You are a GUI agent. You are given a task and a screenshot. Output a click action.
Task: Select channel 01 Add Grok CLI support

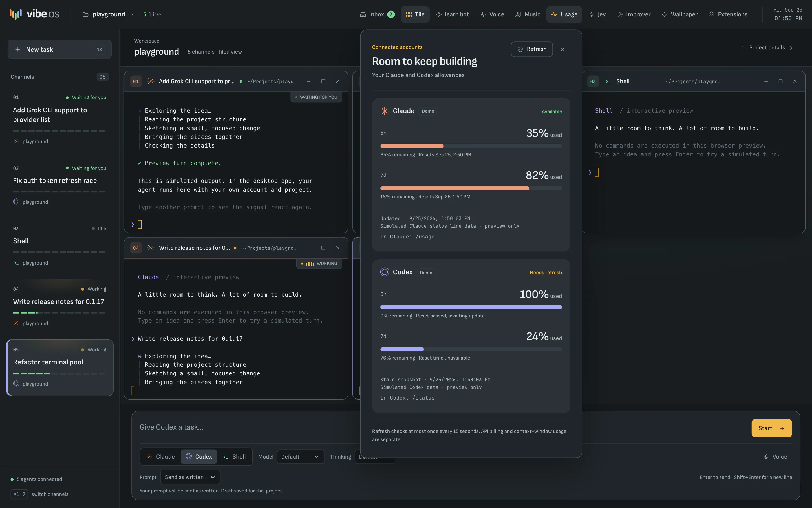(x=60, y=119)
